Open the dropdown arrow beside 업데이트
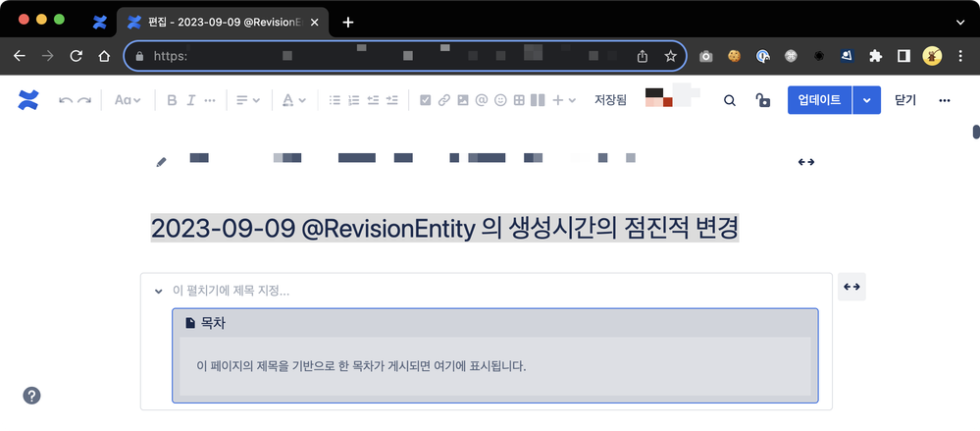 pos(866,100)
